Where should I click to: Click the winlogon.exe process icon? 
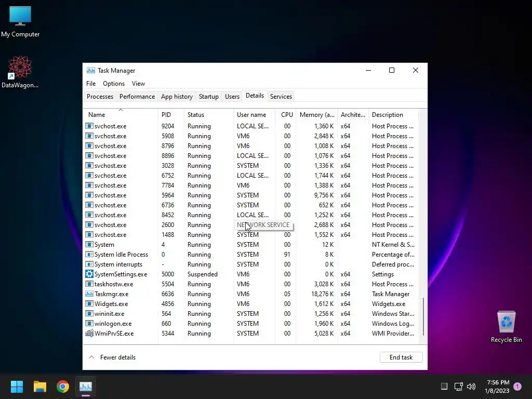89,323
